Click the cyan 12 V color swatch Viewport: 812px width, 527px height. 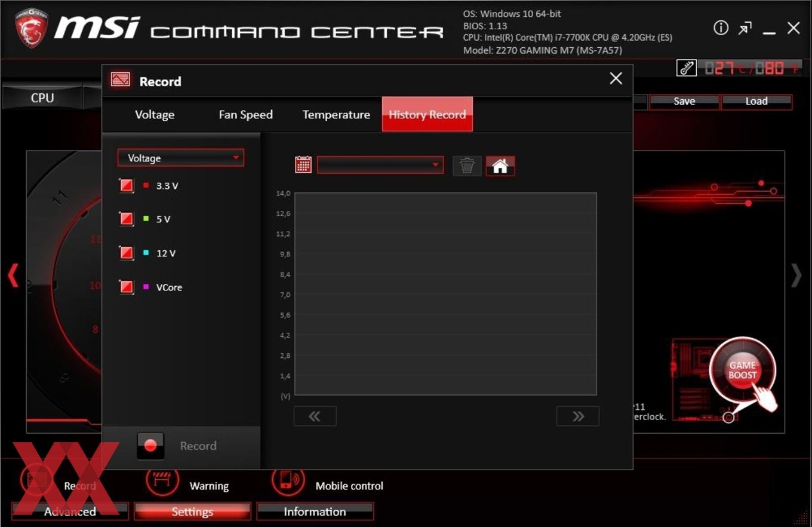tap(146, 253)
